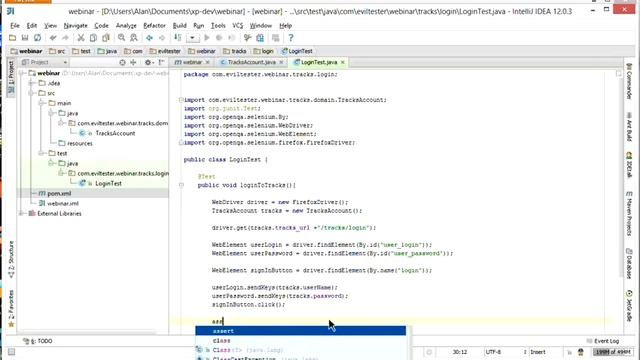Click the Hector inspector status icon
Image resolution: width=640 pixels, height=360 pixels.
[581, 352]
